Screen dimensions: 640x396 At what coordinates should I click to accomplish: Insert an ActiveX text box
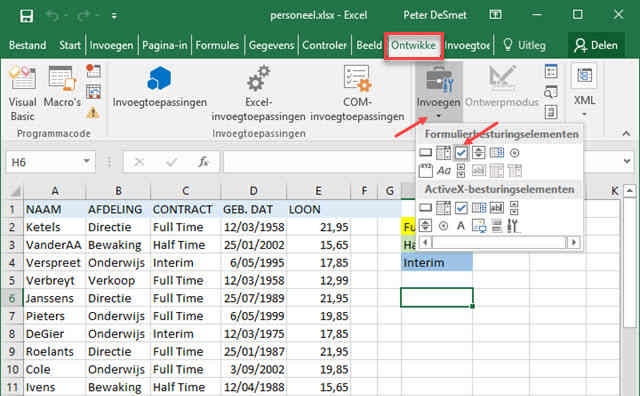[496, 208]
